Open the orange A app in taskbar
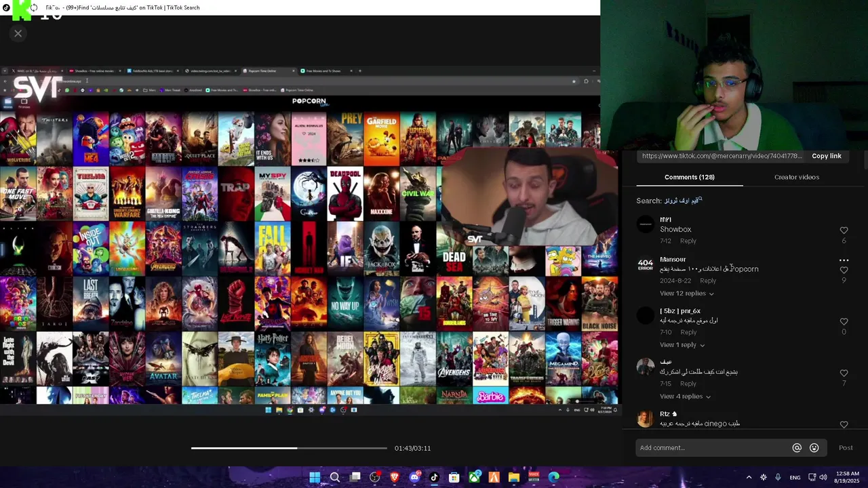Image resolution: width=868 pixels, height=488 pixels. (494, 477)
